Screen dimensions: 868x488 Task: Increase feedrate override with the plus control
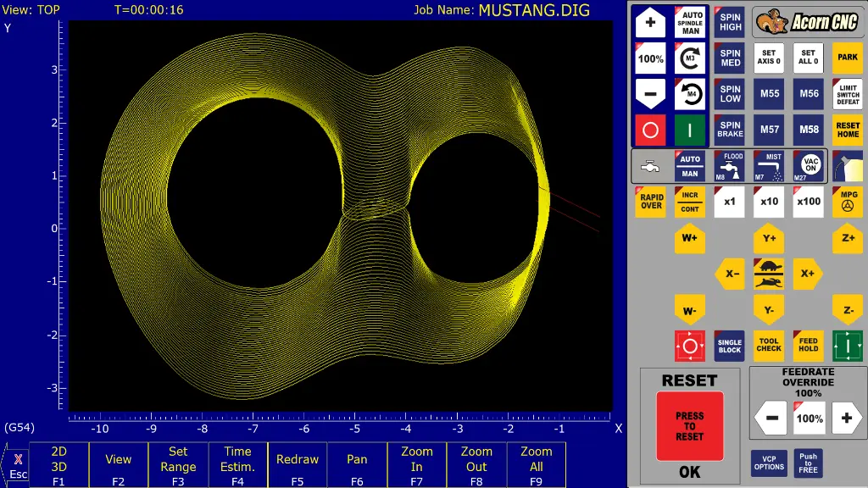847,418
